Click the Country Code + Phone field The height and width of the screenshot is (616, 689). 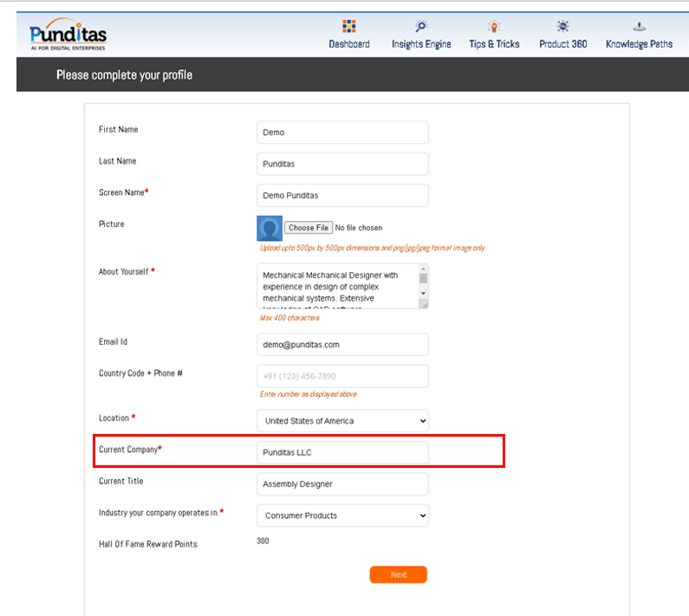tap(342, 377)
